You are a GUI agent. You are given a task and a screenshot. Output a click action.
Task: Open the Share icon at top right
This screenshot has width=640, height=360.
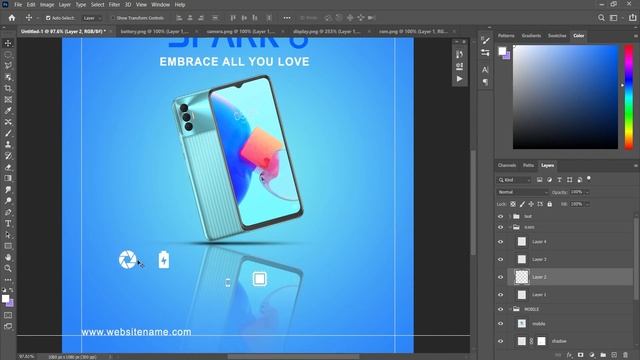632,18
